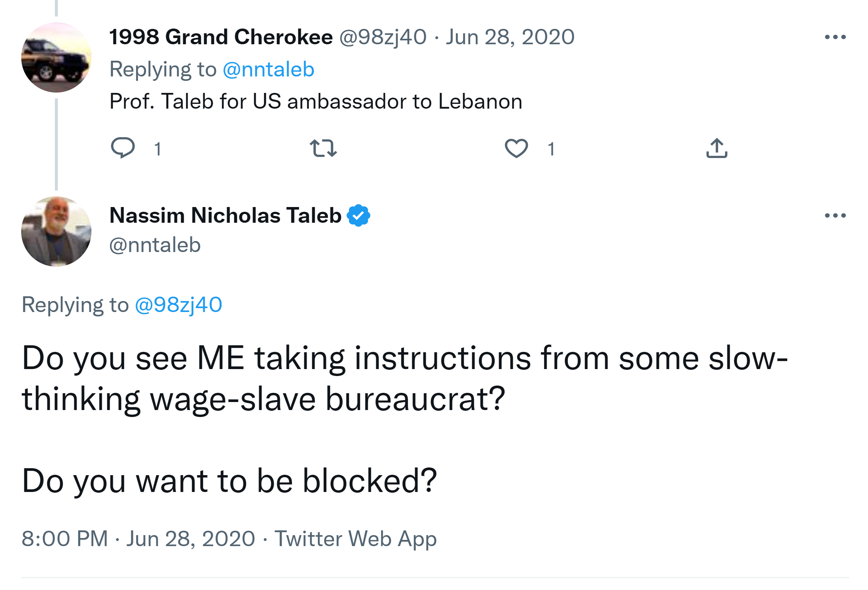Click the retweet icon on the Grand Cherokee tweet
Screen dimensions: 868x590
(x=323, y=148)
